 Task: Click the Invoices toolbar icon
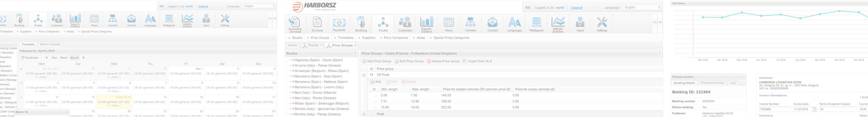(317, 24)
